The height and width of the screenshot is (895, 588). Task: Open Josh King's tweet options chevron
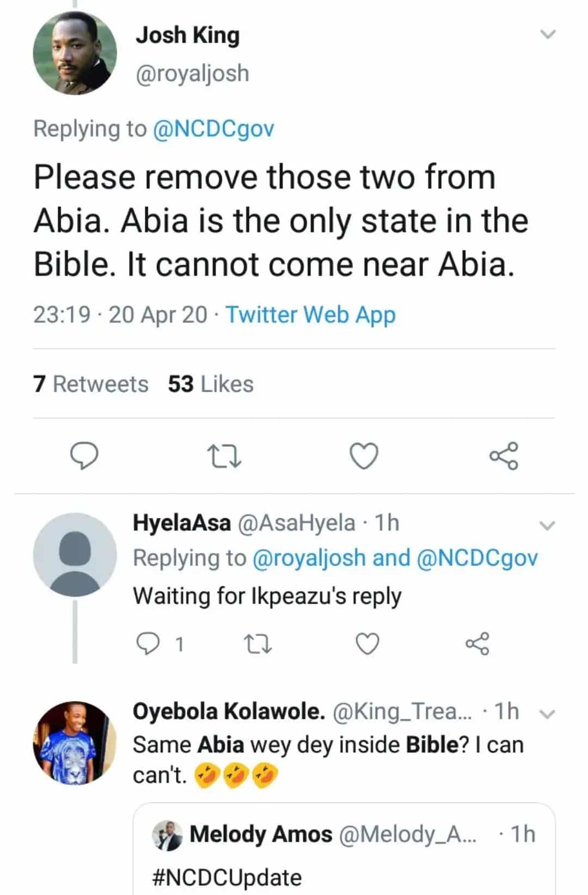point(548,34)
